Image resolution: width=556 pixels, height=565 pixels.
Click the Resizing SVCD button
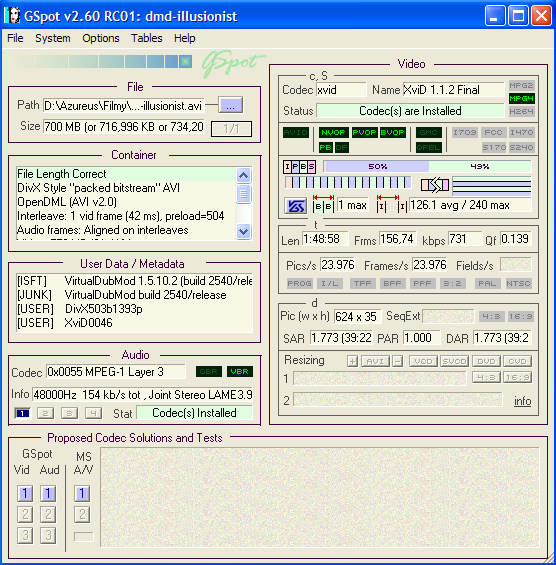click(x=455, y=361)
